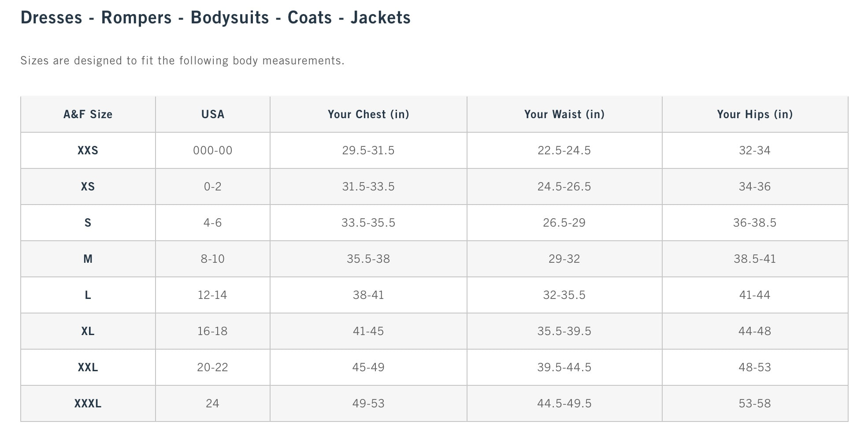Click hips measurement 53-58 cell
Image resolution: width=868 pixels, height=440 pixels.
click(x=754, y=404)
